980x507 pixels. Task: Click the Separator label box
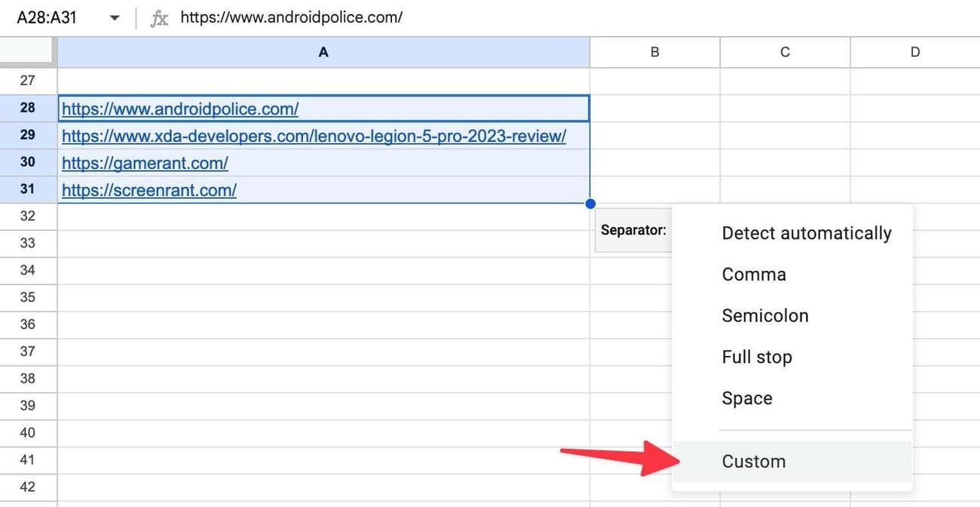click(x=632, y=230)
